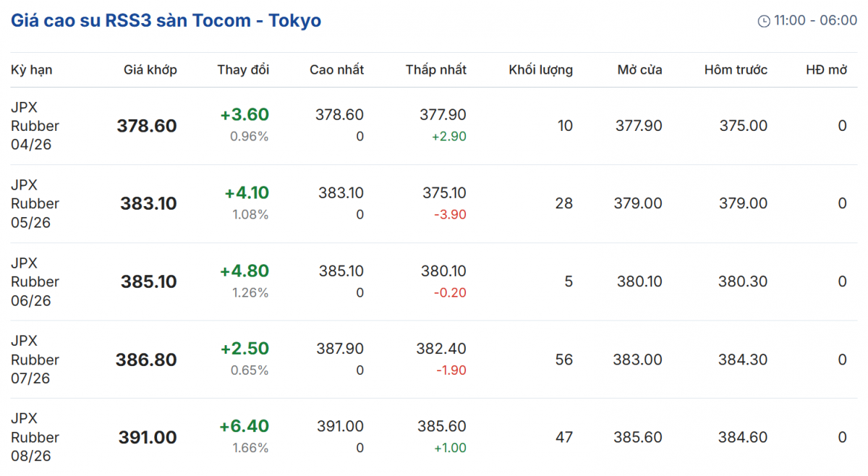This screenshot has height=476, width=868.
Task: Click the Kỳ hạn column header
Action: [x=32, y=70]
